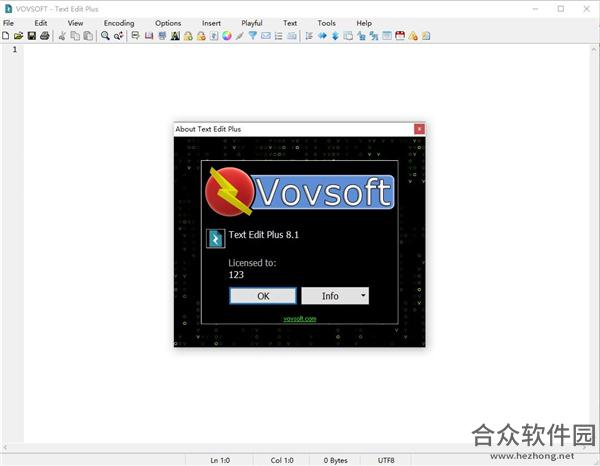Click the Licensed to: label
The height and width of the screenshot is (466, 600).
[252, 263]
